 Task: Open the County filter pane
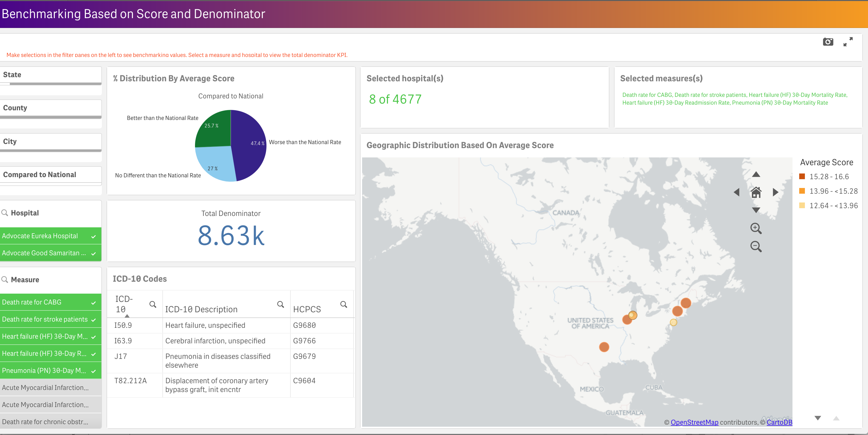pyautogui.click(x=50, y=108)
